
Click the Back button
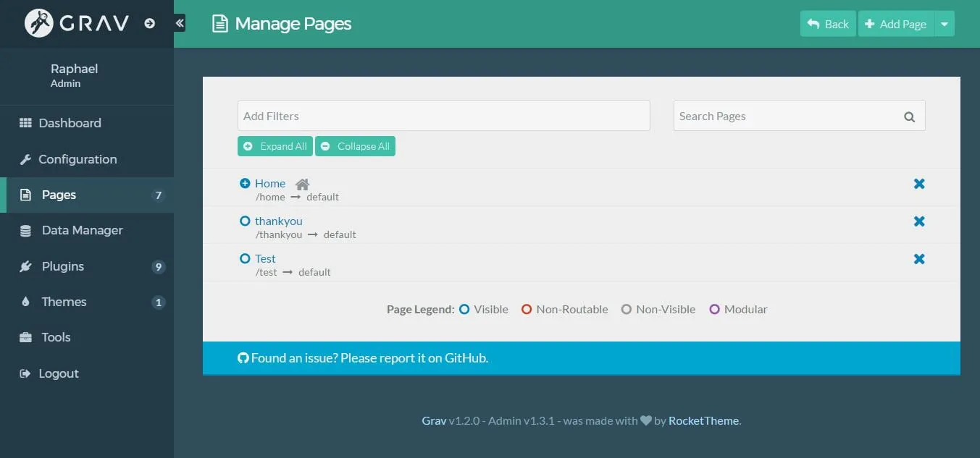coord(828,24)
